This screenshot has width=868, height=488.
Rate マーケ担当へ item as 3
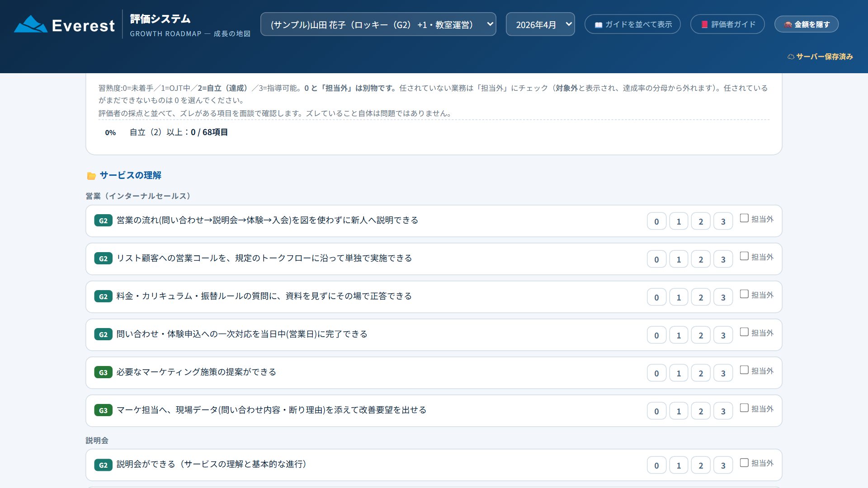pyautogui.click(x=723, y=411)
